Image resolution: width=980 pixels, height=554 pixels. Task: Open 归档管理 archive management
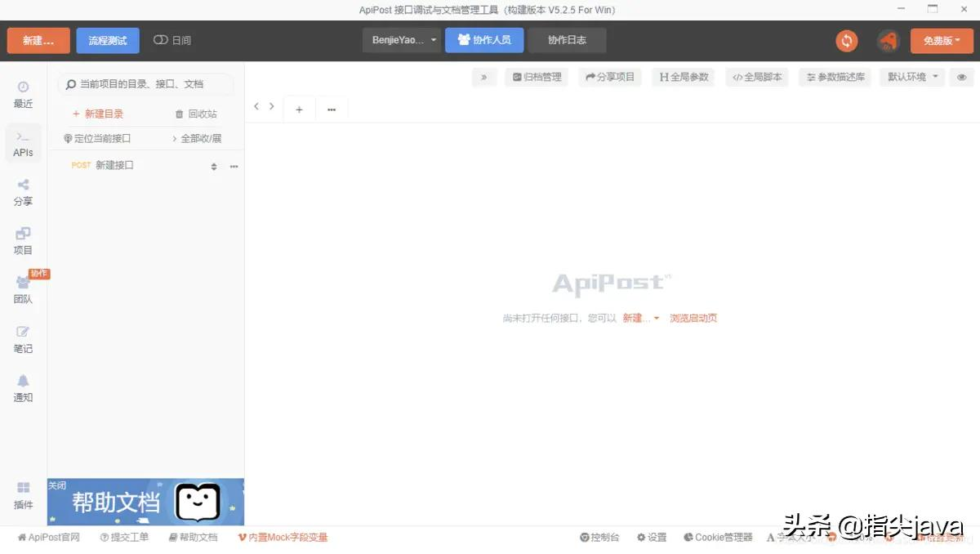pos(537,78)
